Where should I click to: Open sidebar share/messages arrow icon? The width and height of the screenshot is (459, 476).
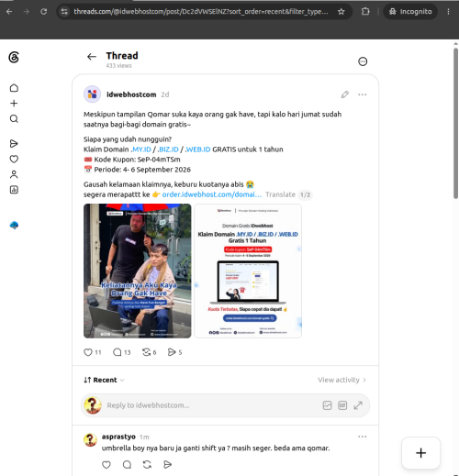[14, 144]
